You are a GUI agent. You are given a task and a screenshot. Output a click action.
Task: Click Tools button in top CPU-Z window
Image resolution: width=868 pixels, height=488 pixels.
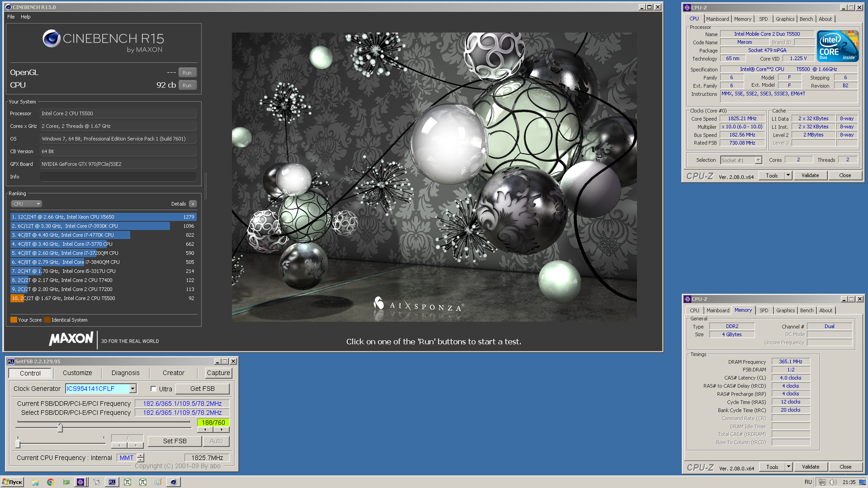point(772,175)
